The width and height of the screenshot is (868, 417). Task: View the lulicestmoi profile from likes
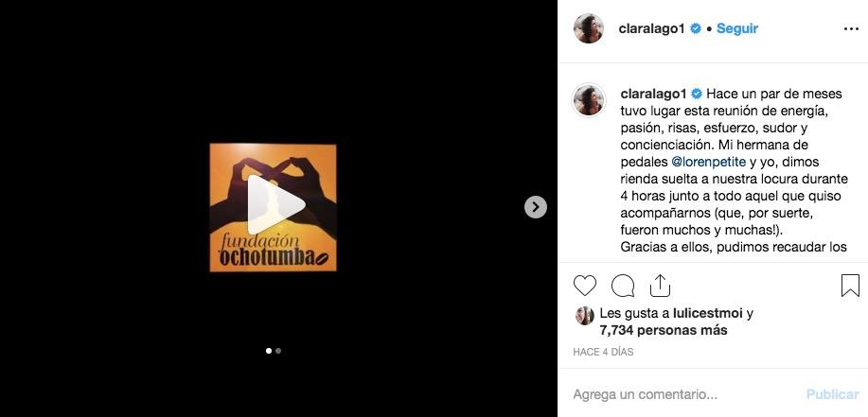click(707, 314)
